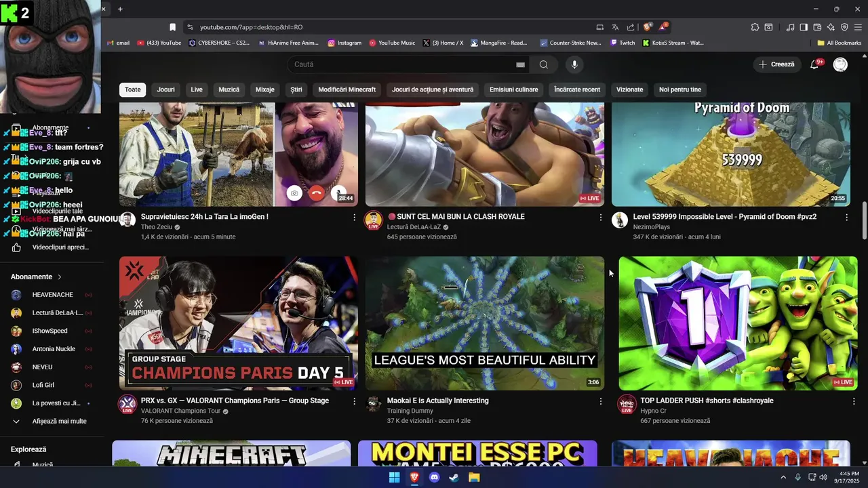Open Lofi Girl channel in subscriptions
This screenshot has width=868, height=488.
[52, 385]
